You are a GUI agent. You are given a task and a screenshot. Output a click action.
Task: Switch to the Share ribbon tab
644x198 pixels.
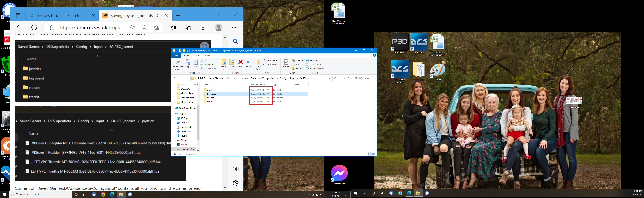(197, 55)
